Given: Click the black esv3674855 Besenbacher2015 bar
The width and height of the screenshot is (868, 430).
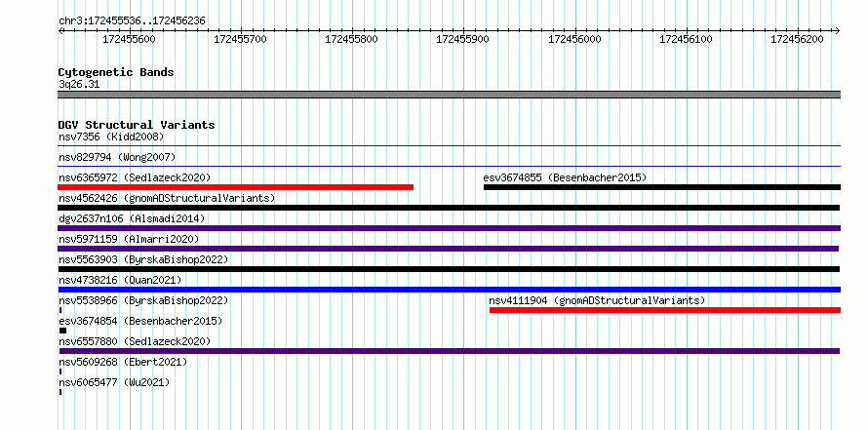Looking at the screenshot, I should (x=662, y=187).
